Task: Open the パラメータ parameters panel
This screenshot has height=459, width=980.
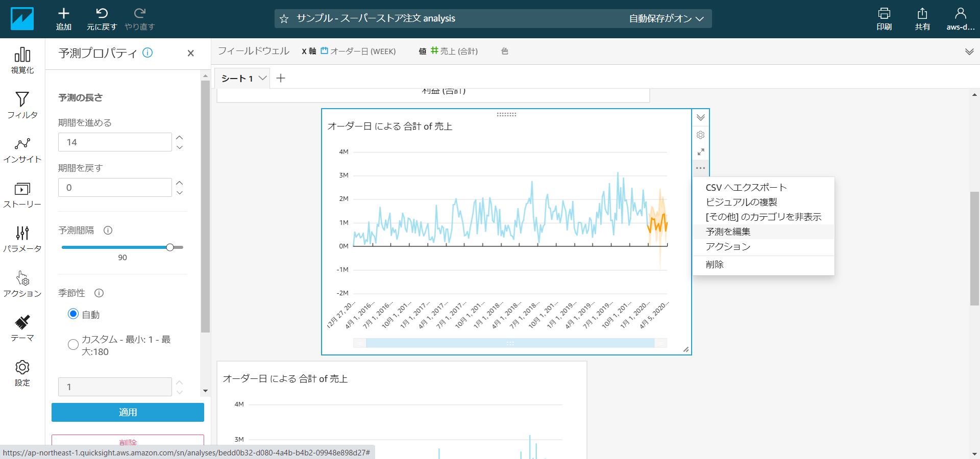Action: click(22, 239)
